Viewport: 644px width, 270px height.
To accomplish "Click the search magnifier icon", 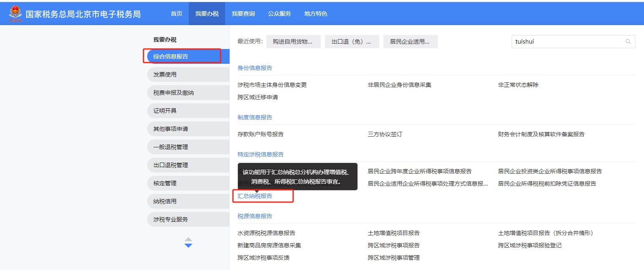I will (628, 42).
